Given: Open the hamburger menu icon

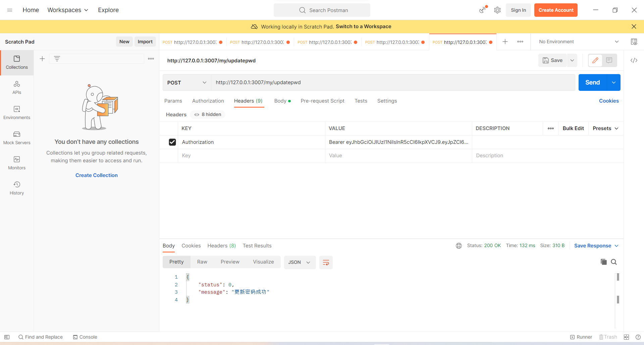Looking at the screenshot, I should click(10, 10).
